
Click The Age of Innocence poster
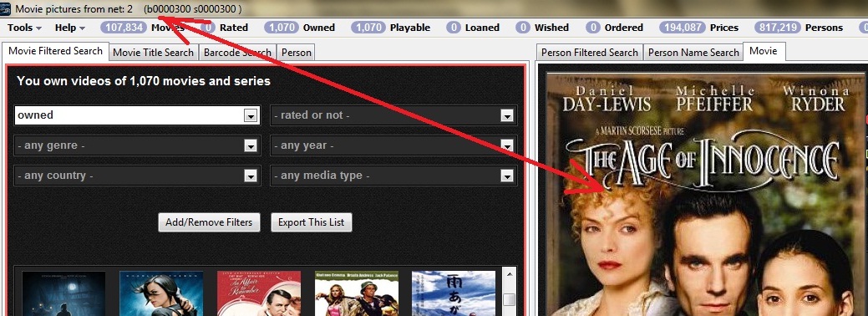pyautogui.click(x=707, y=194)
